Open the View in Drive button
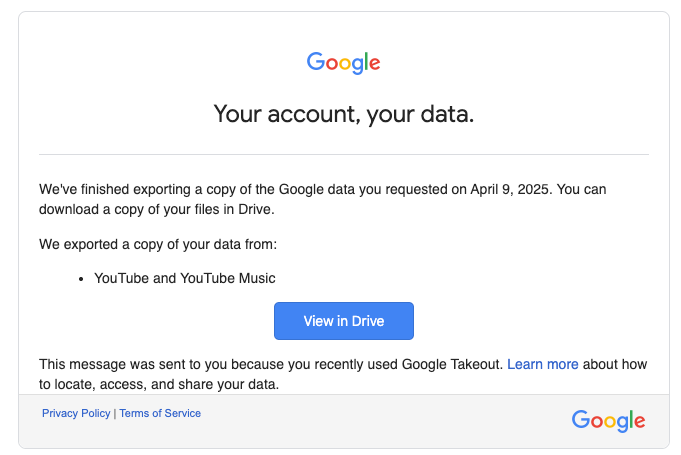Screen dimensions: 681x455 pos(344,321)
